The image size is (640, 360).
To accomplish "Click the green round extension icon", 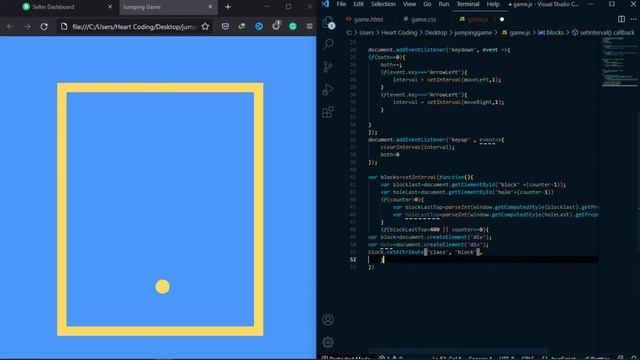I will [293, 27].
